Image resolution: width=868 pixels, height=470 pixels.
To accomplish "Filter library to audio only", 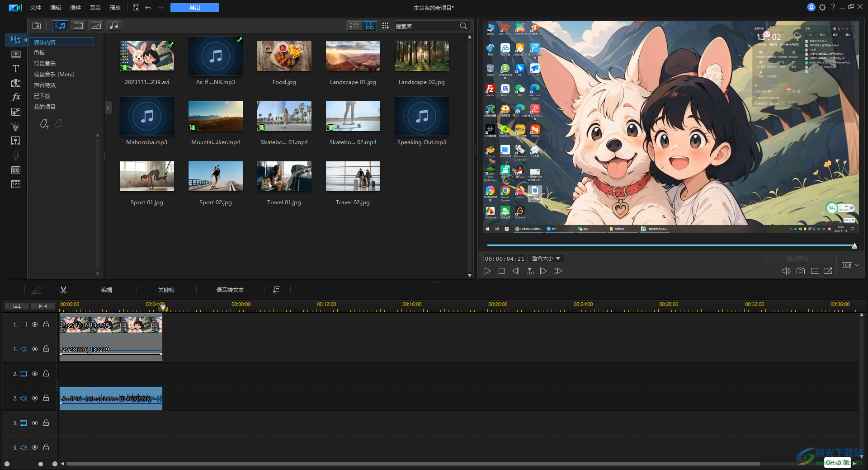I will click(x=114, y=26).
